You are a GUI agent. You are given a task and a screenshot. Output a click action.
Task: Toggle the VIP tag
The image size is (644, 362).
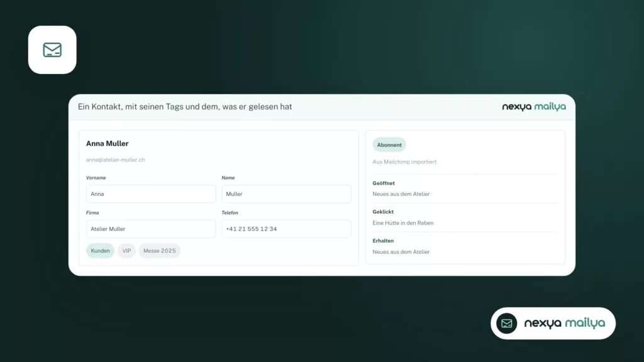pyautogui.click(x=126, y=251)
